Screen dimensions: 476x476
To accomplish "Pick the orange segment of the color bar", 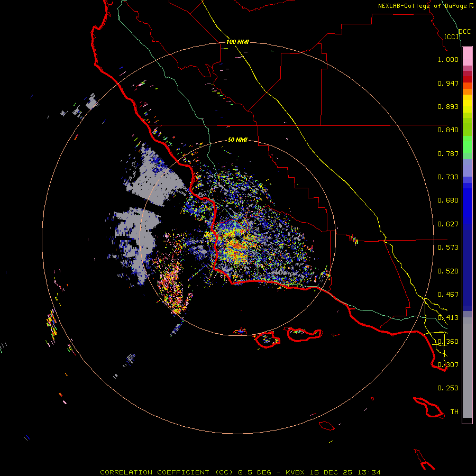I will click(x=467, y=89).
